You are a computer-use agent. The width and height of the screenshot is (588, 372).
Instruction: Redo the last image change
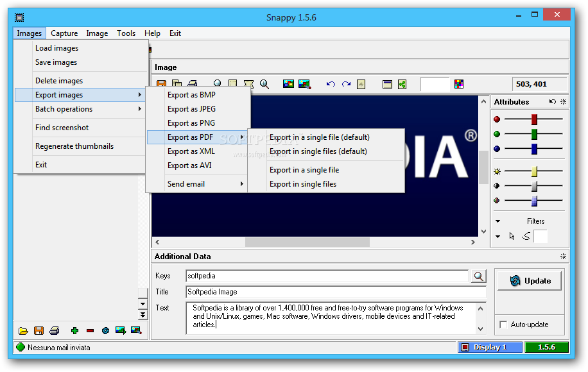pos(346,84)
